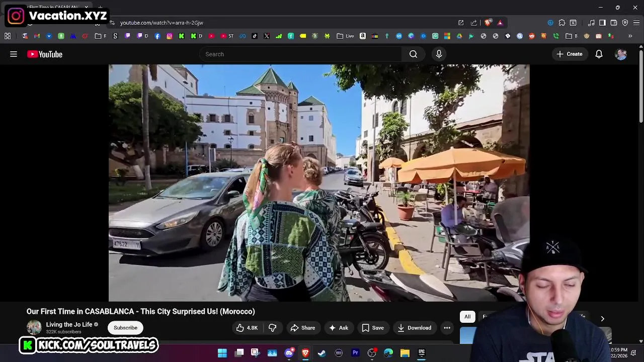The height and width of the screenshot is (362, 644).
Task: Open the bookmarks apps grid icon
Action: click(x=8, y=36)
